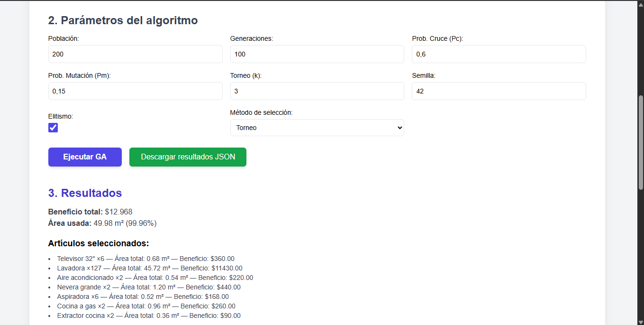Click the Resultados section heading
Viewport: 644px width, 325px height.
pyautogui.click(x=85, y=193)
